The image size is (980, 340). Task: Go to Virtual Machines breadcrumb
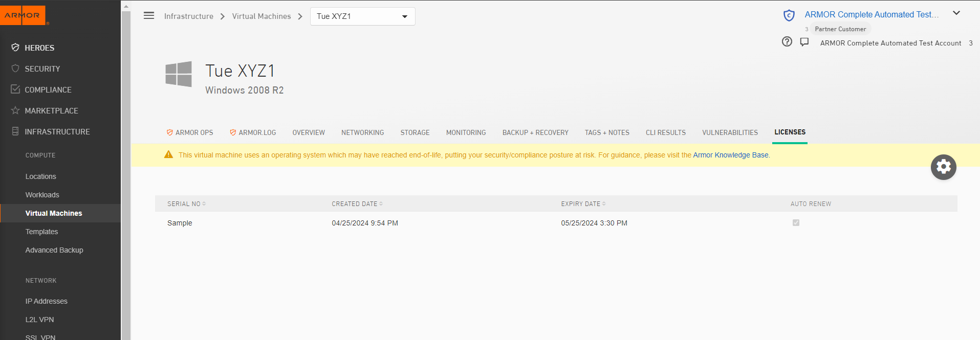[261, 16]
